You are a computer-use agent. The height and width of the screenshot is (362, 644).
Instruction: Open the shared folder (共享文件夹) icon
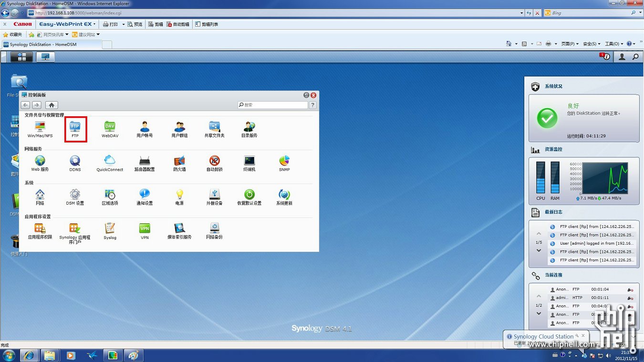pyautogui.click(x=214, y=129)
